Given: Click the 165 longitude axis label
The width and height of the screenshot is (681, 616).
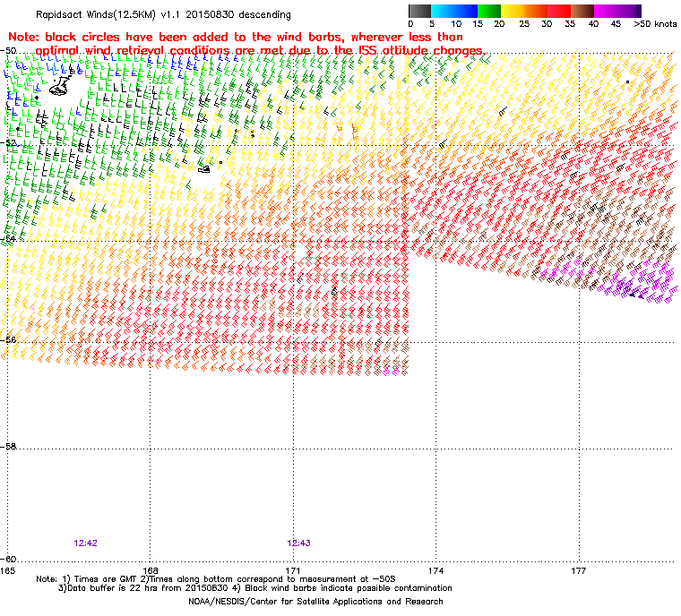Looking at the screenshot, I should [x=7, y=571].
